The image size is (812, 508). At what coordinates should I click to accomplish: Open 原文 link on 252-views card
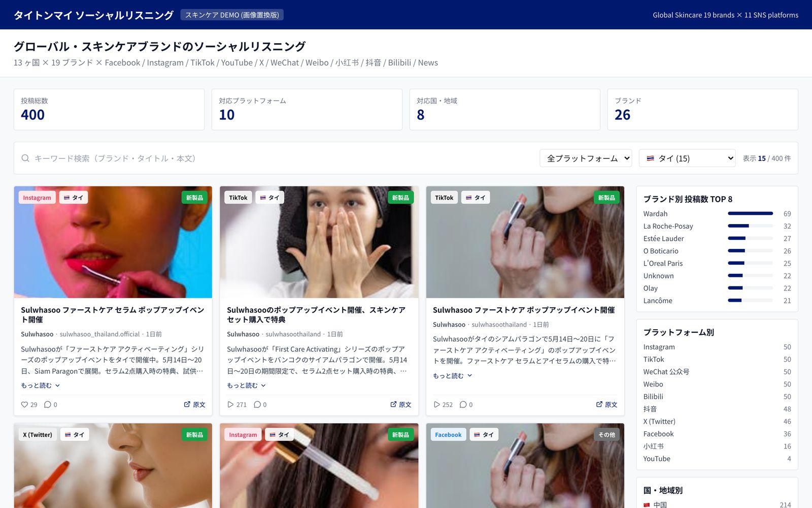click(x=607, y=405)
